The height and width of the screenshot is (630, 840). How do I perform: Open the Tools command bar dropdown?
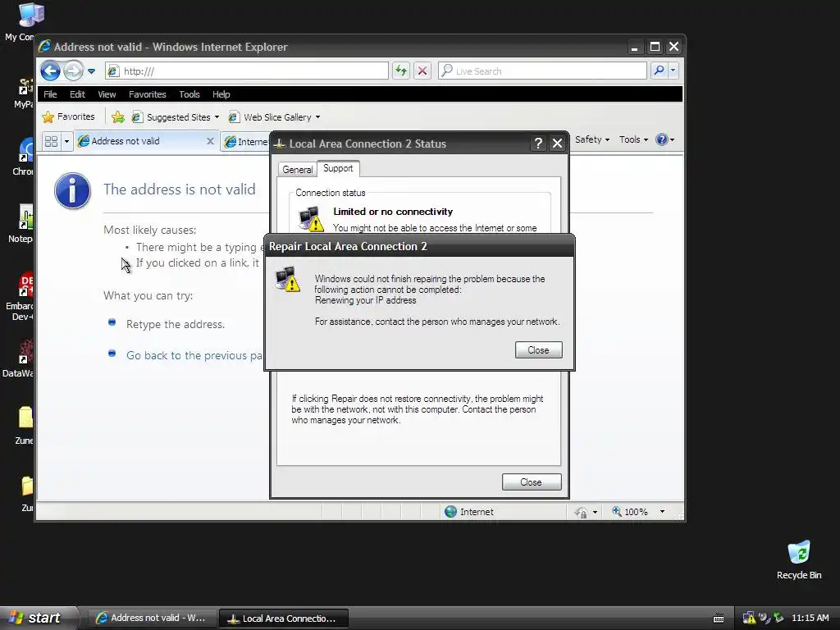(x=633, y=139)
